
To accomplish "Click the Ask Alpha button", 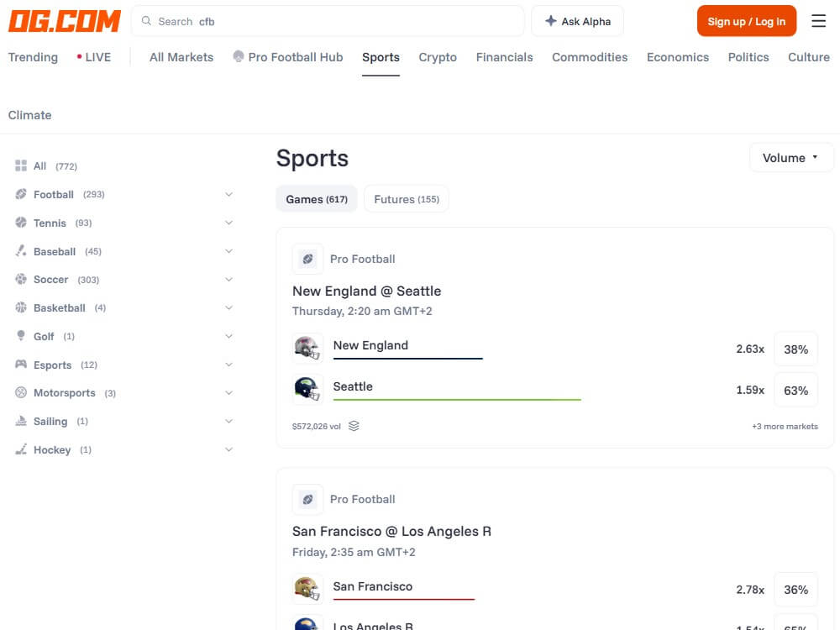I will click(578, 21).
